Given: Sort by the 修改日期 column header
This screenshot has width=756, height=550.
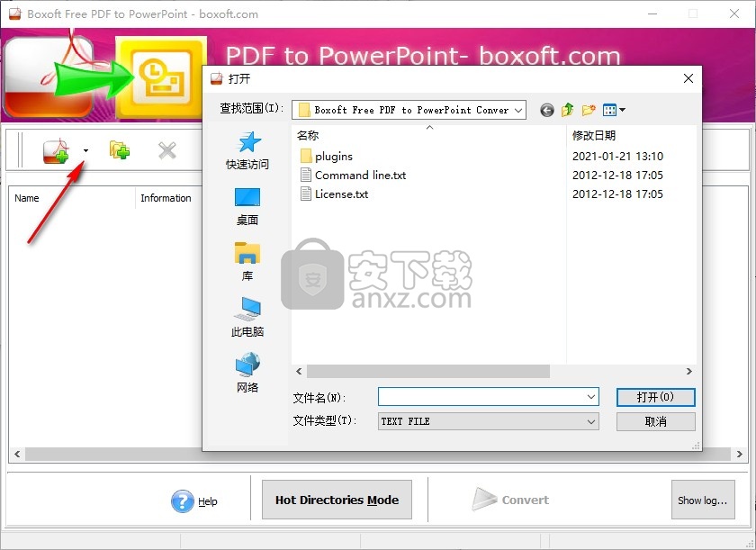Looking at the screenshot, I should coord(594,135).
